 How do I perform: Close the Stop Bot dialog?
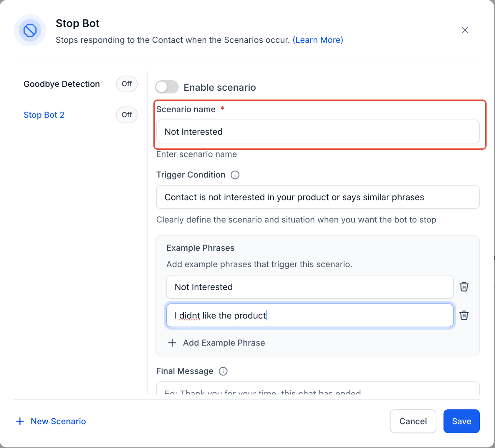pos(465,30)
